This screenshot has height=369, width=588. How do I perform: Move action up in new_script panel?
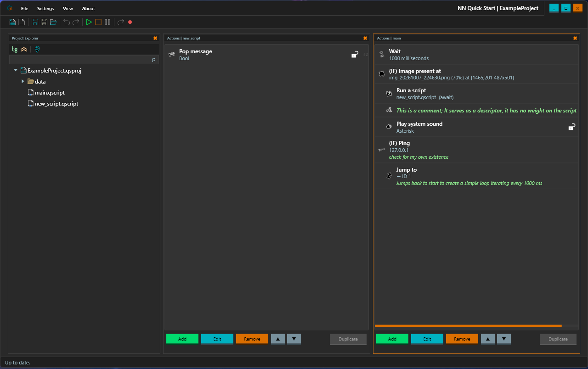pos(278,339)
